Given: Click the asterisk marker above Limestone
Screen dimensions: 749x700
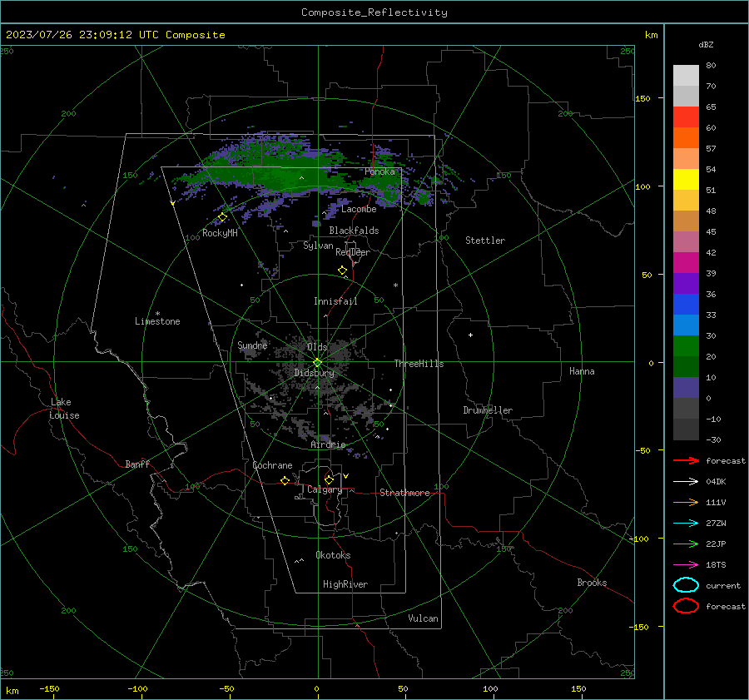Looking at the screenshot, I should pyautogui.click(x=157, y=314).
